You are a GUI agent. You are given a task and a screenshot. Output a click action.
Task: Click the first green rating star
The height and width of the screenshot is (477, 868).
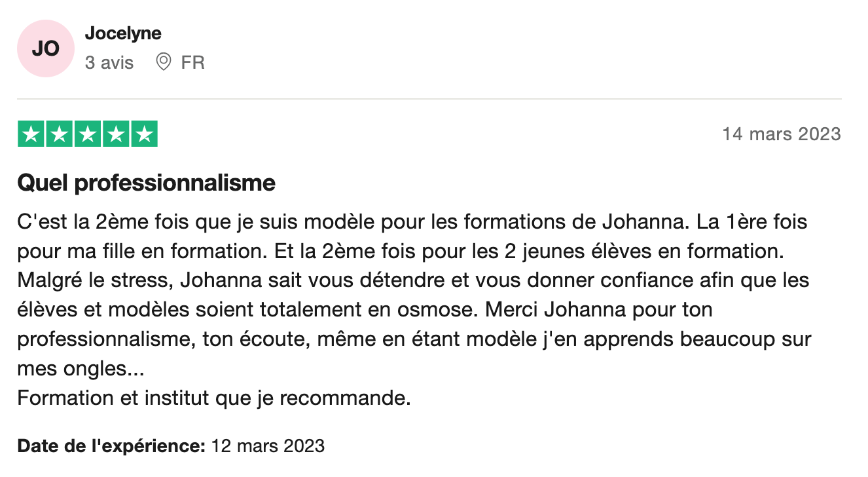[x=31, y=134]
